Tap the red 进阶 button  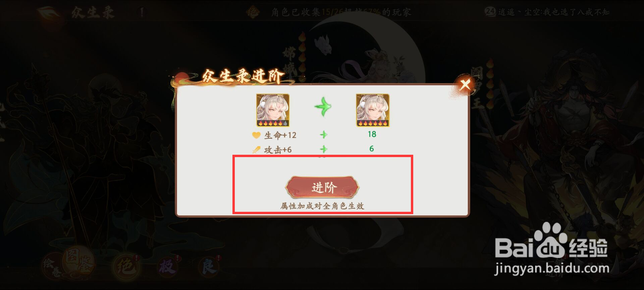[322, 187]
